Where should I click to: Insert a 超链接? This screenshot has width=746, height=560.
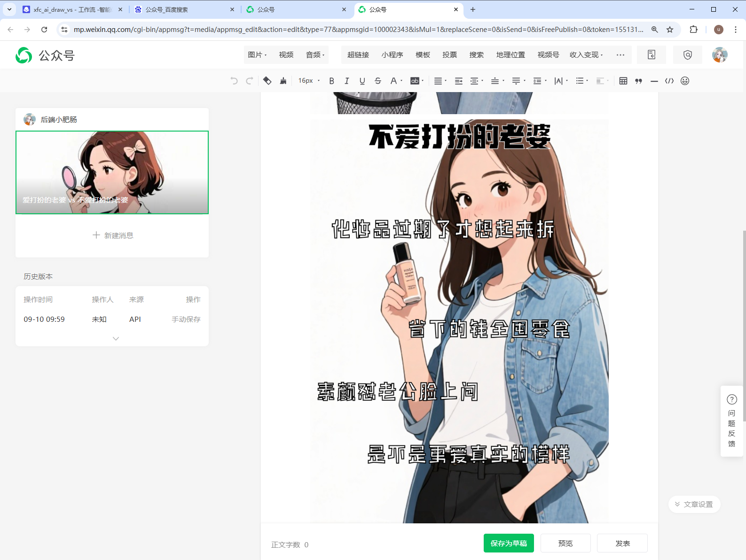point(358,55)
